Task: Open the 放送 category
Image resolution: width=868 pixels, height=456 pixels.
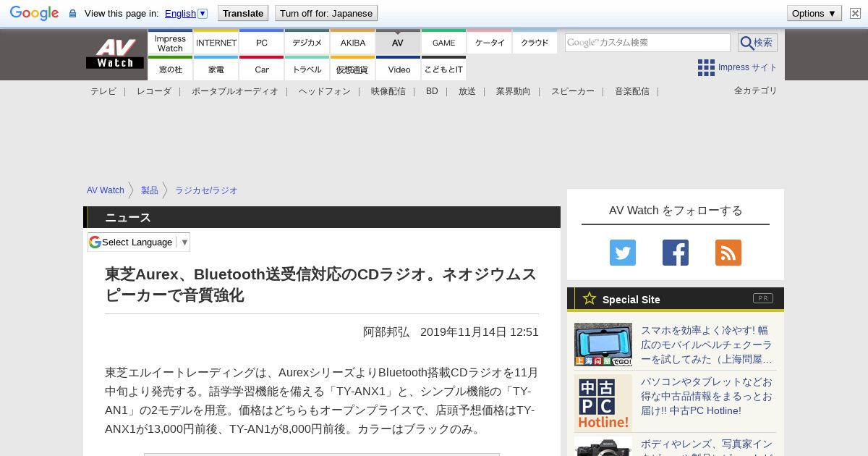Action: 467,91
